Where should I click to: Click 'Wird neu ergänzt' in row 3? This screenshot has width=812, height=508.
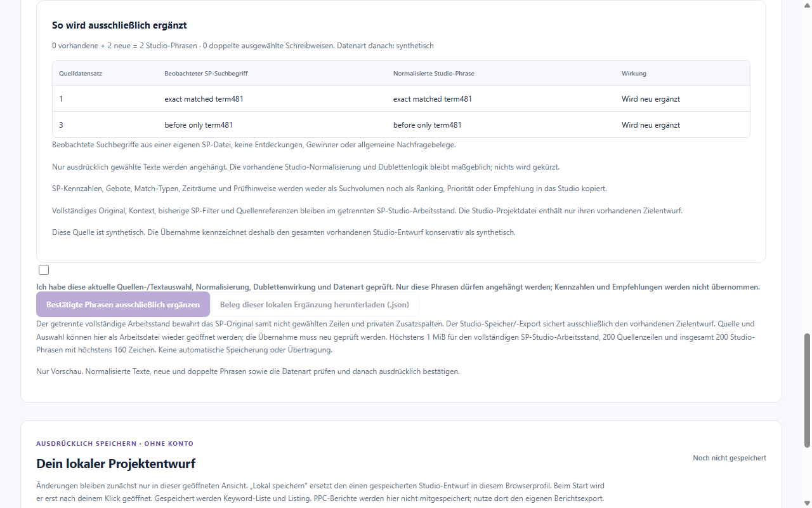[x=651, y=125]
